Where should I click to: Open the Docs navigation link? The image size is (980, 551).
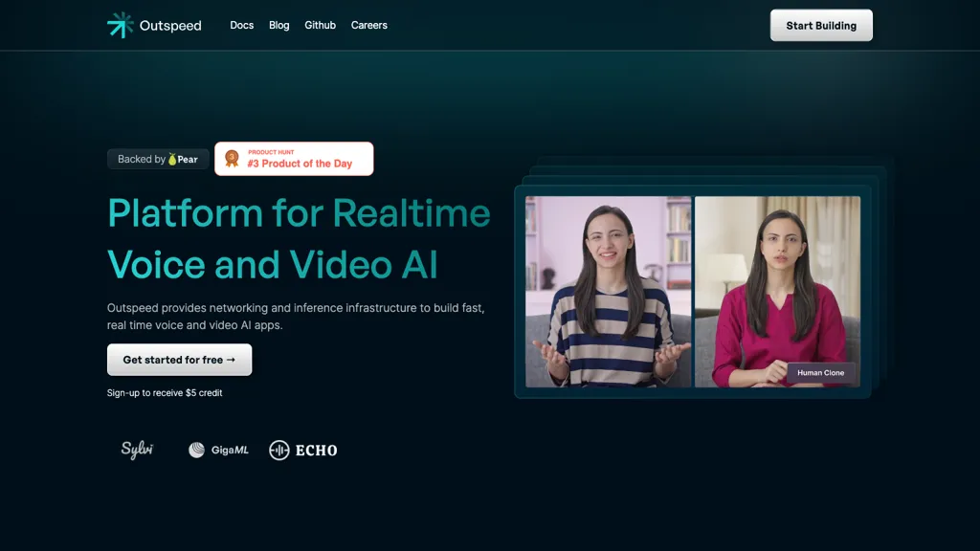(242, 25)
